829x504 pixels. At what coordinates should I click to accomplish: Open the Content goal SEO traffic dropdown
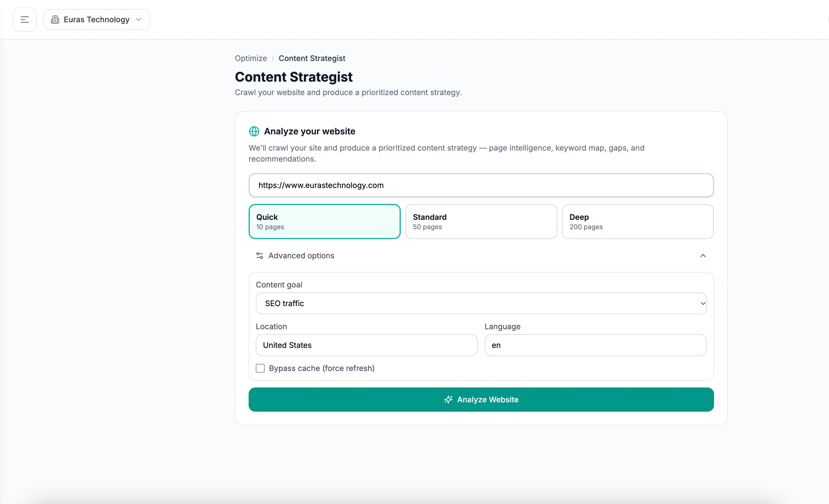pos(481,303)
